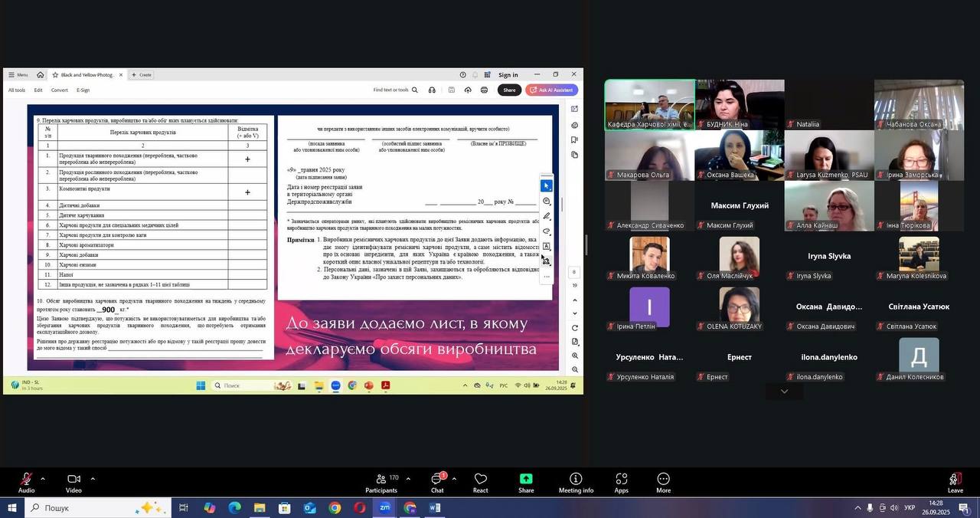The height and width of the screenshot is (518, 980).
Task: Switch input language via УКР indicator
Action: [910, 508]
